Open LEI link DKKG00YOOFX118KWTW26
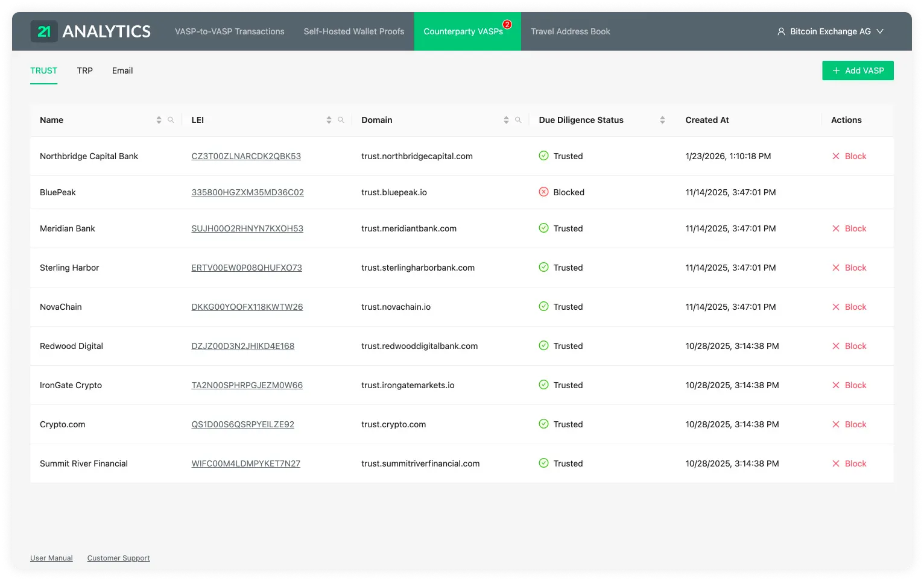The width and height of the screenshot is (924, 581). tap(247, 307)
